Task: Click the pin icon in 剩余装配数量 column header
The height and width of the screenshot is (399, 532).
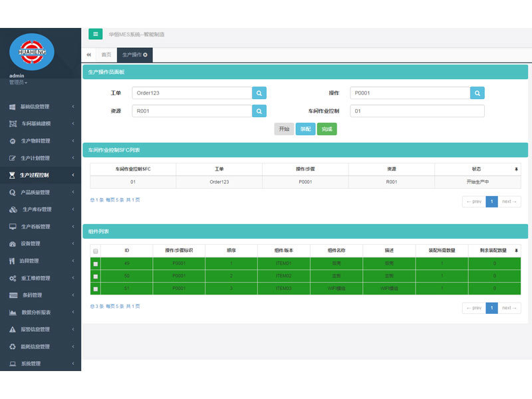Action: click(516, 251)
